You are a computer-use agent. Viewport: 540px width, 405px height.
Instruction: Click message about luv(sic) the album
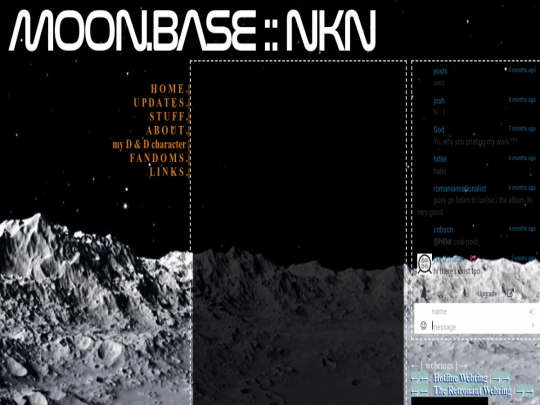tap(475, 206)
